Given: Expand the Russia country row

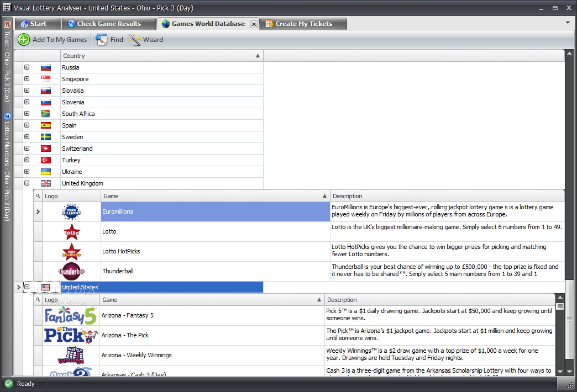Looking at the screenshot, I should [27, 67].
